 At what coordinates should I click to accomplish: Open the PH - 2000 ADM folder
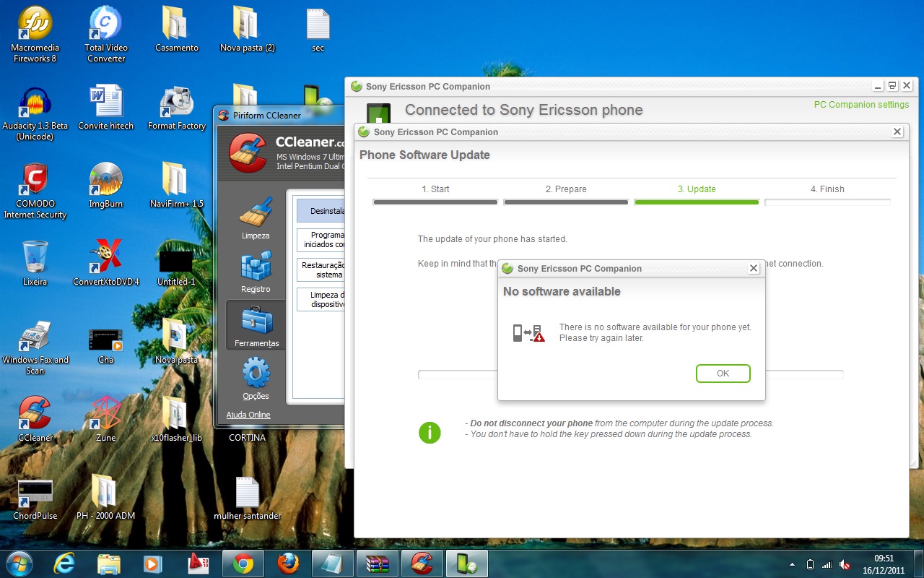coord(106,497)
